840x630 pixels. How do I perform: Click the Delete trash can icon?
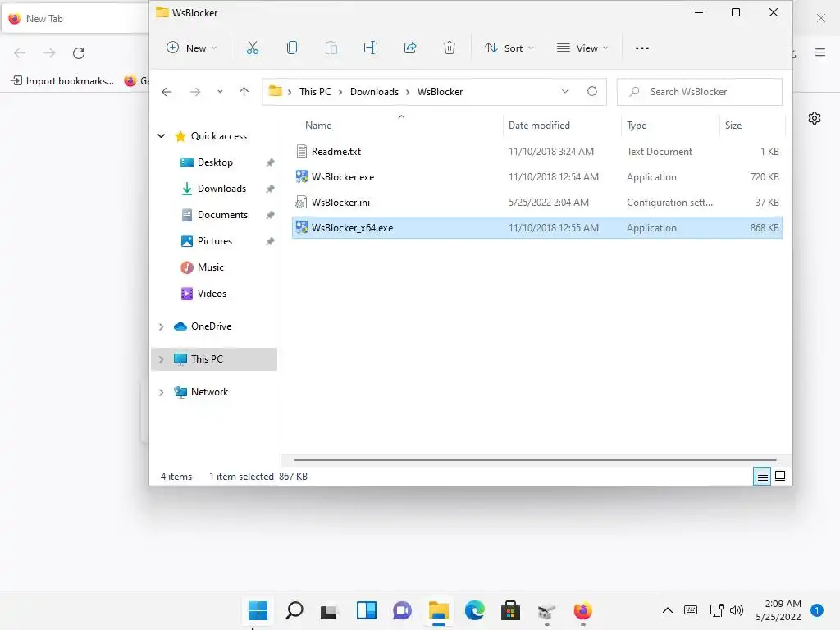[x=450, y=48]
